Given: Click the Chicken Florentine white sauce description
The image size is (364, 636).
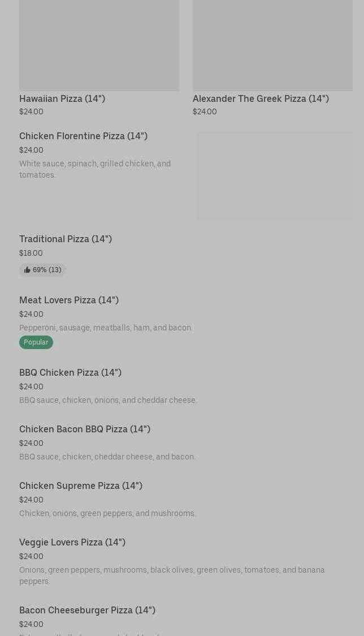Looking at the screenshot, I should point(95,169).
